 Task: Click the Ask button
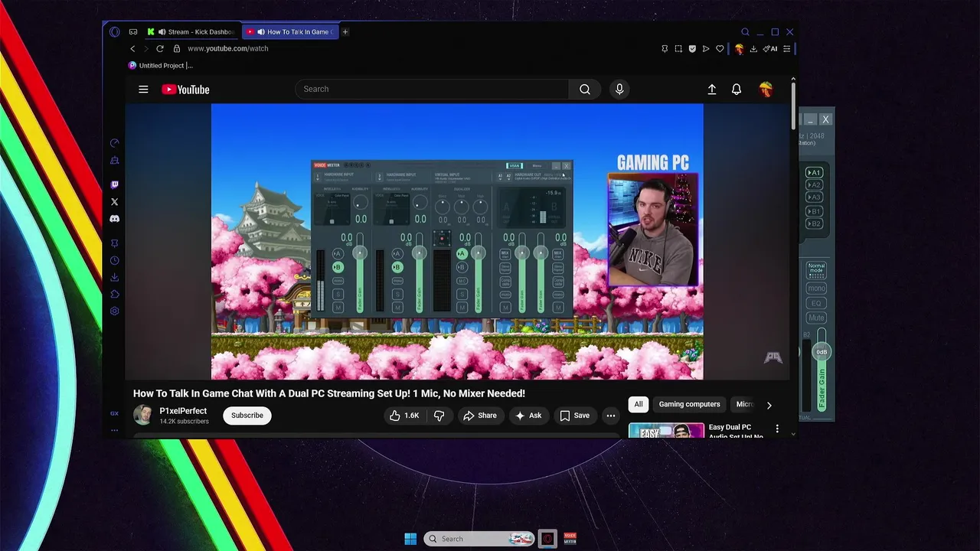528,416
